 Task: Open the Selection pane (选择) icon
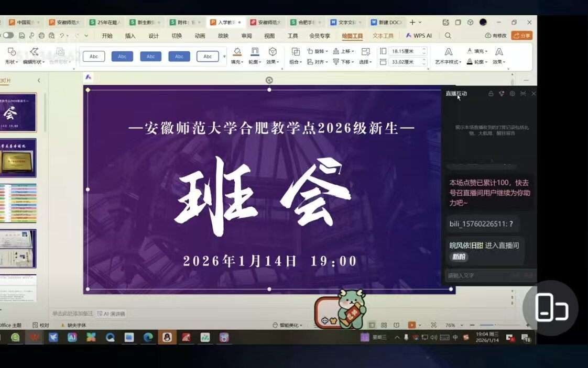365,52
